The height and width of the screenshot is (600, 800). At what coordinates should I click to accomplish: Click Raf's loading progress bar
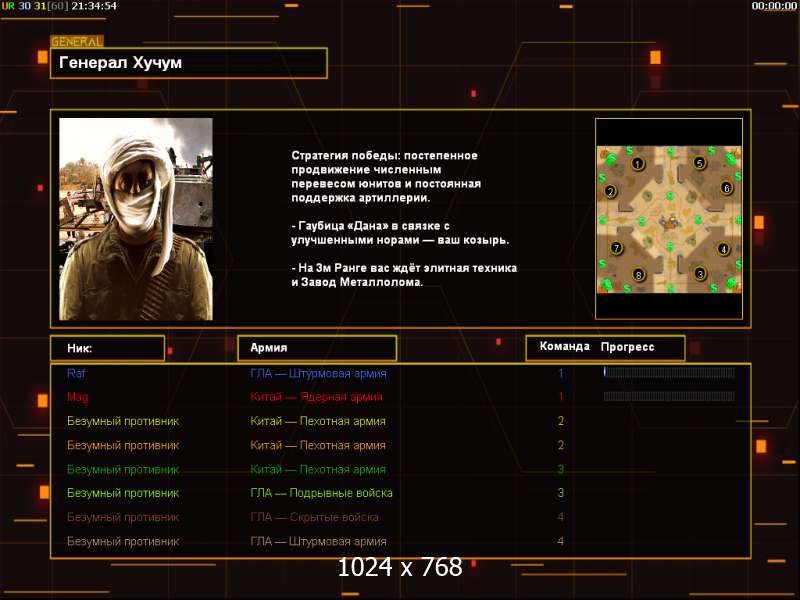[669, 372]
